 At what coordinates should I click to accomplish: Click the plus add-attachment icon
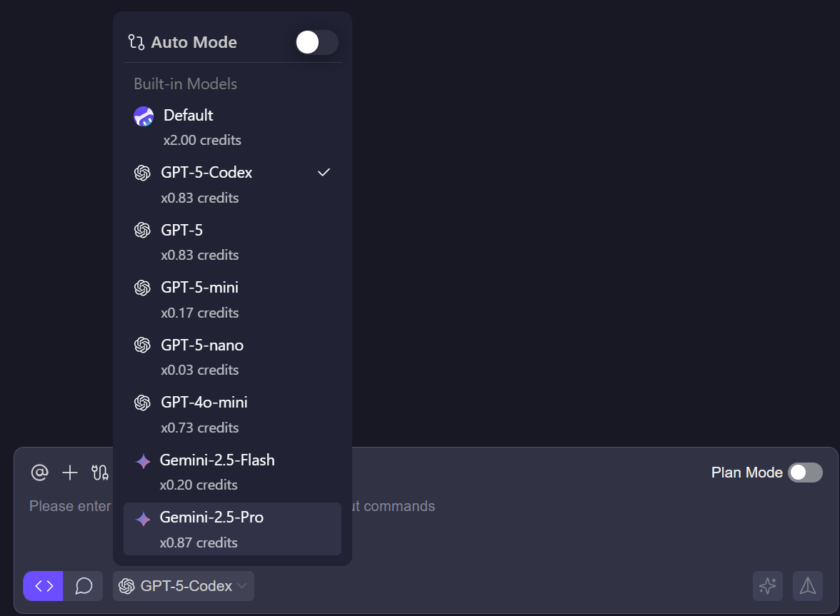tap(70, 473)
